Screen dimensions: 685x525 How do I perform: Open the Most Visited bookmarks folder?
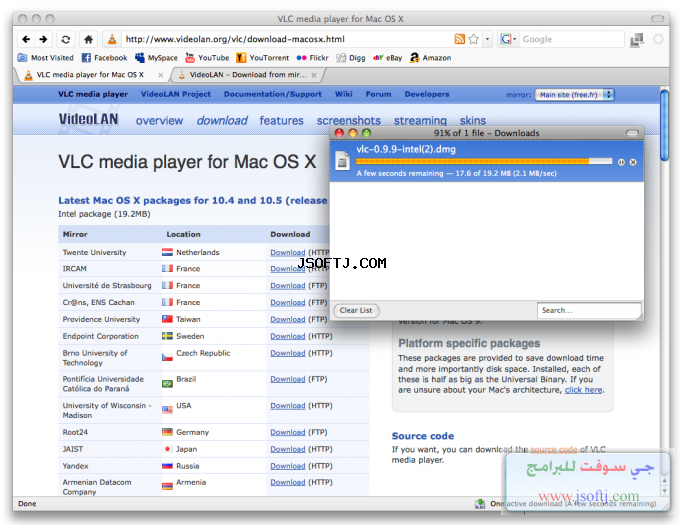coord(46,58)
